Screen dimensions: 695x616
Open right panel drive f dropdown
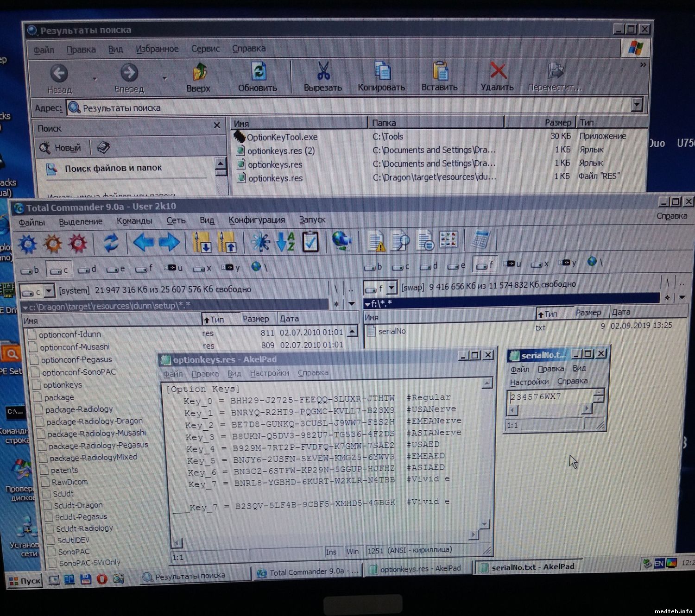click(x=392, y=288)
